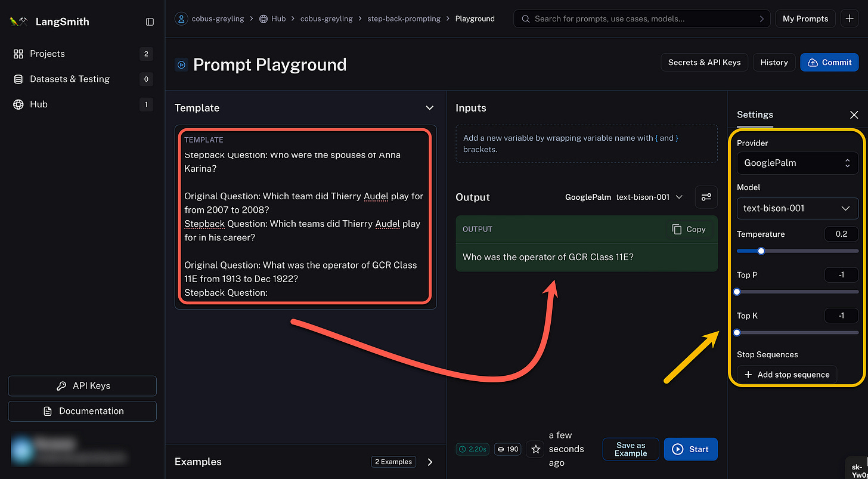Toggle the model settings sliders icon

706,197
